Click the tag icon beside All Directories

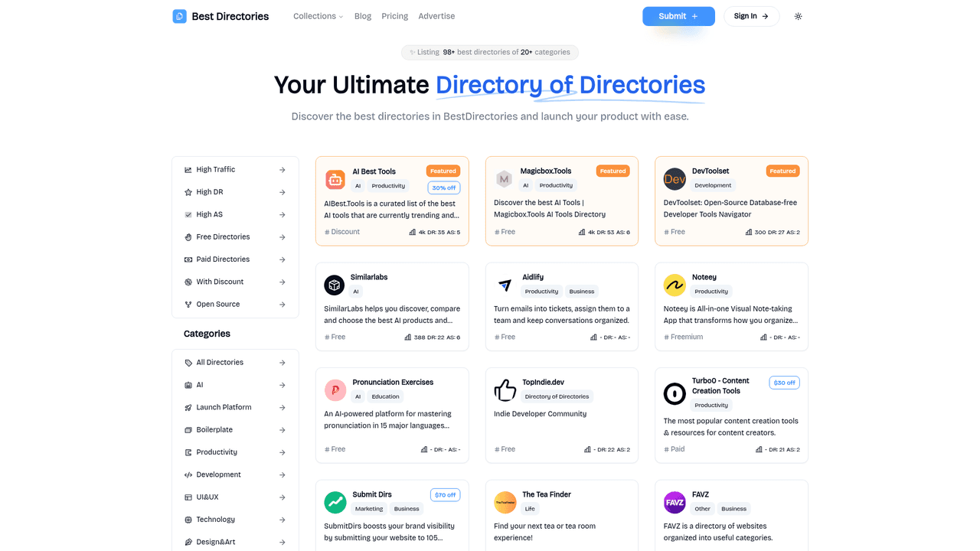(188, 363)
